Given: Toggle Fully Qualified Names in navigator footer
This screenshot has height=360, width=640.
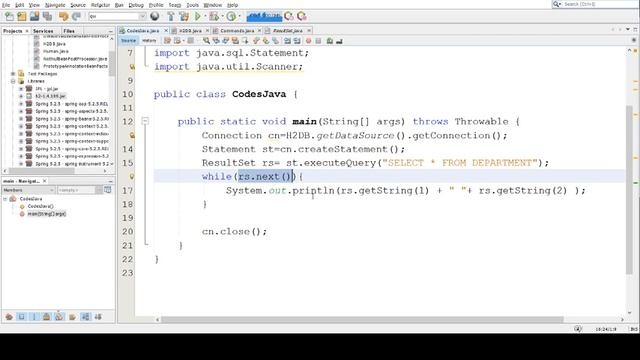Looking at the screenshot, I should 72,317.
